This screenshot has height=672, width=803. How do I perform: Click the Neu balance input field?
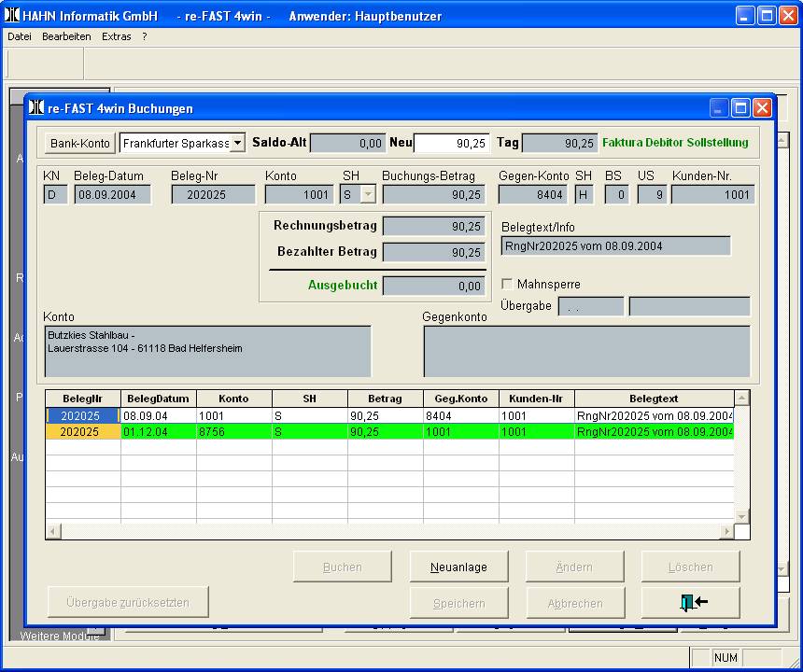point(452,144)
